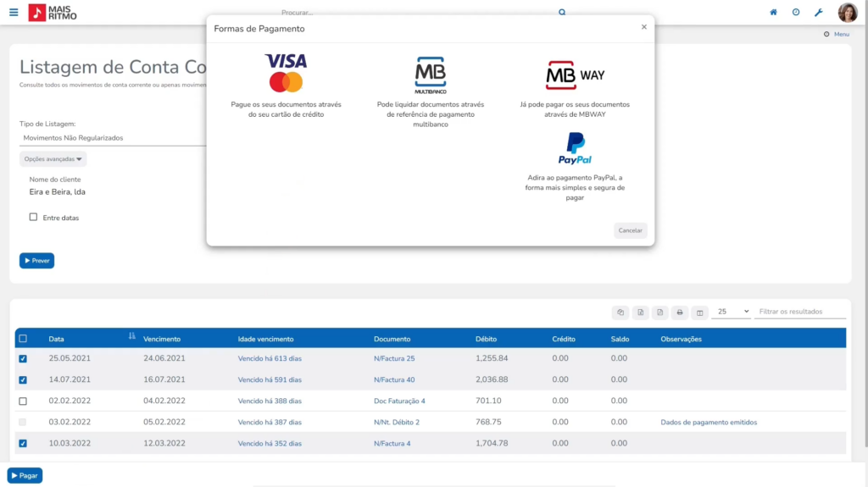
Task: Open the clock history icon
Action: coord(795,12)
